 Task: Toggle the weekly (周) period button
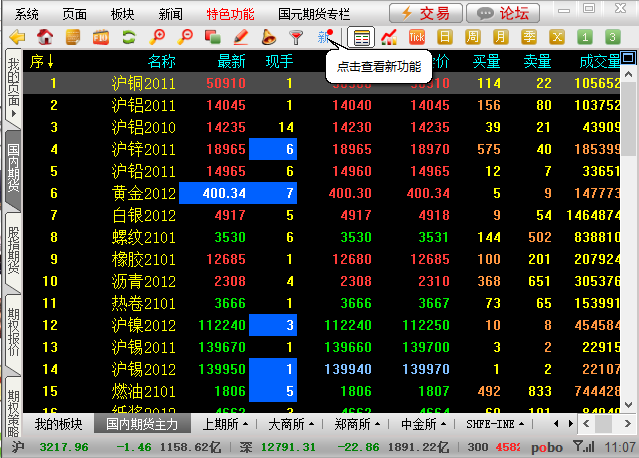[472, 37]
